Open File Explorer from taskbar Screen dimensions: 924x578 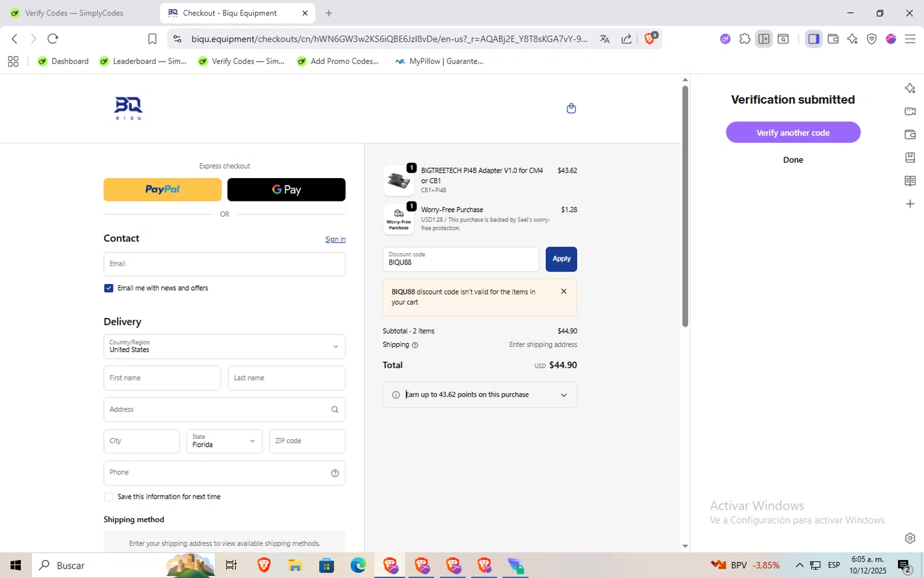coord(294,565)
